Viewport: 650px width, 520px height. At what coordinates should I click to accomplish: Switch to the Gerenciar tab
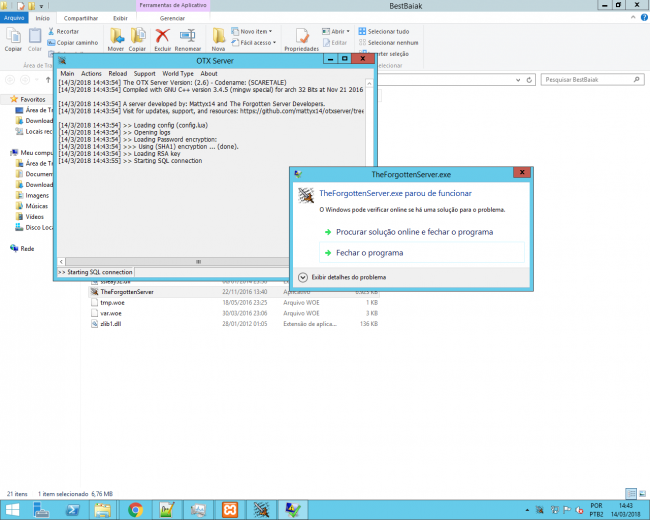(x=172, y=18)
